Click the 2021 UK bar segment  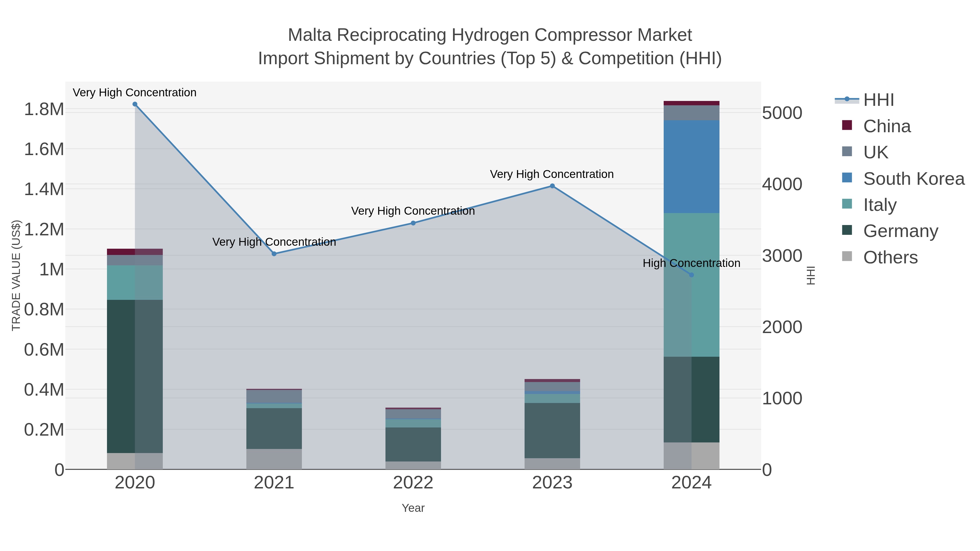click(274, 397)
